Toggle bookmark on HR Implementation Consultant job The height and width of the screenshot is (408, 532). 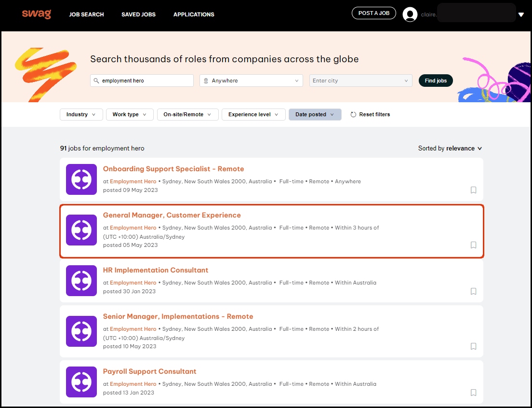click(x=473, y=291)
